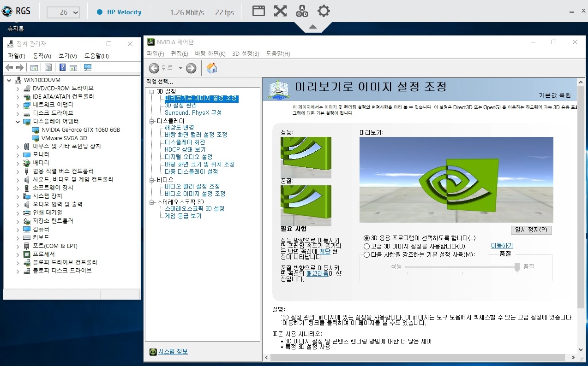The height and width of the screenshot is (366, 588).
Task: Open 시스템 정보 link
Action: (173, 352)
